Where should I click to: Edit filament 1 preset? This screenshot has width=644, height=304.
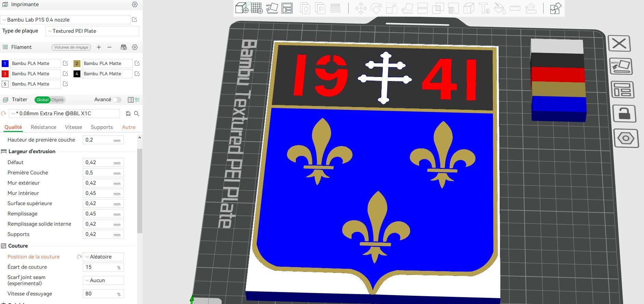(65, 63)
